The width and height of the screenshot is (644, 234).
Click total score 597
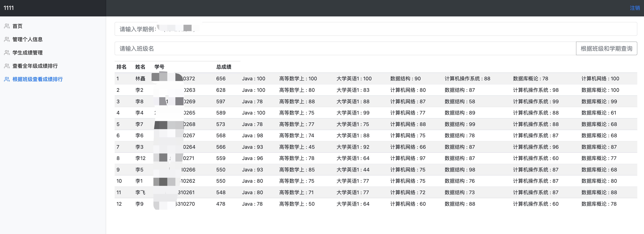click(x=221, y=102)
